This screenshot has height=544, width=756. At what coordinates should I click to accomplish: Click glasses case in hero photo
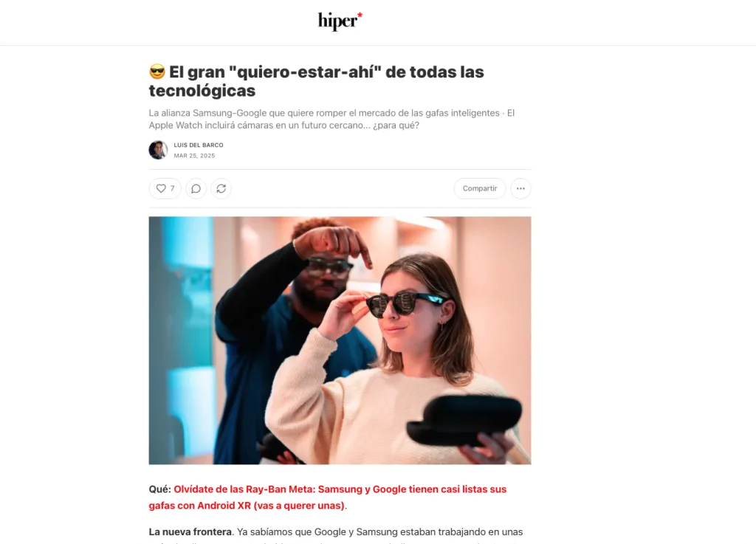pos(464,419)
